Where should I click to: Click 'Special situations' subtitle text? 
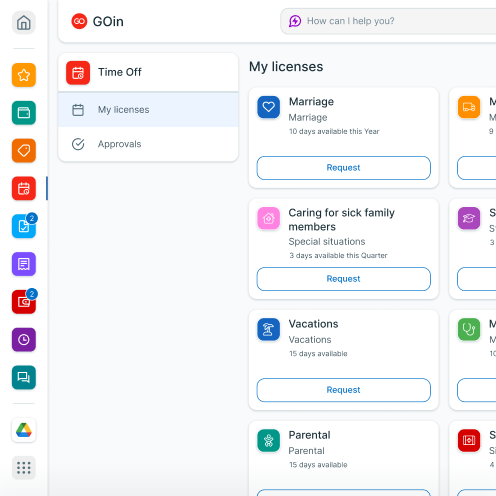click(327, 241)
